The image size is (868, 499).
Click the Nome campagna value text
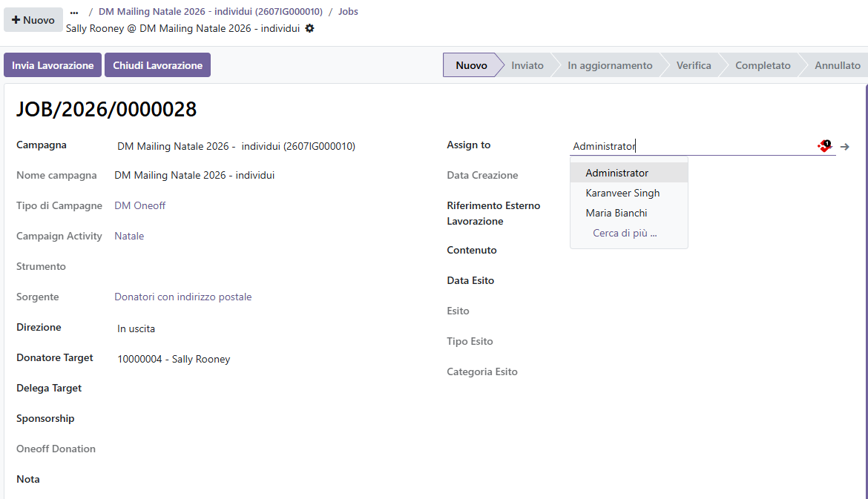click(194, 176)
